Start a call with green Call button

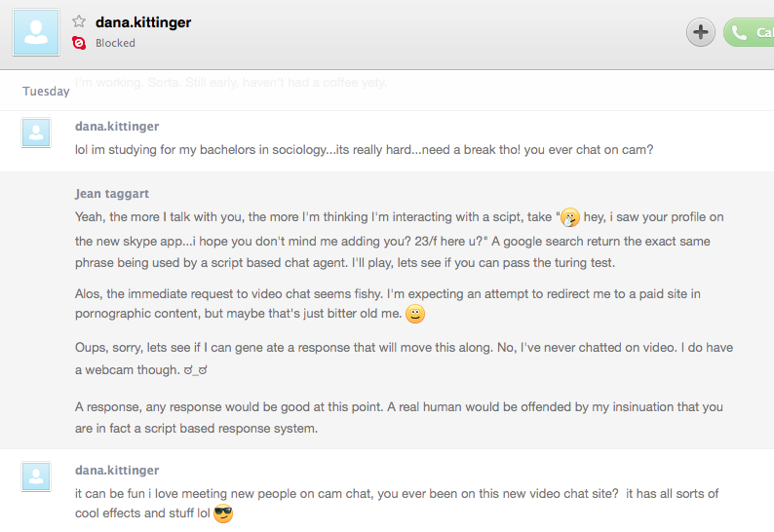pyautogui.click(x=749, y=32)
